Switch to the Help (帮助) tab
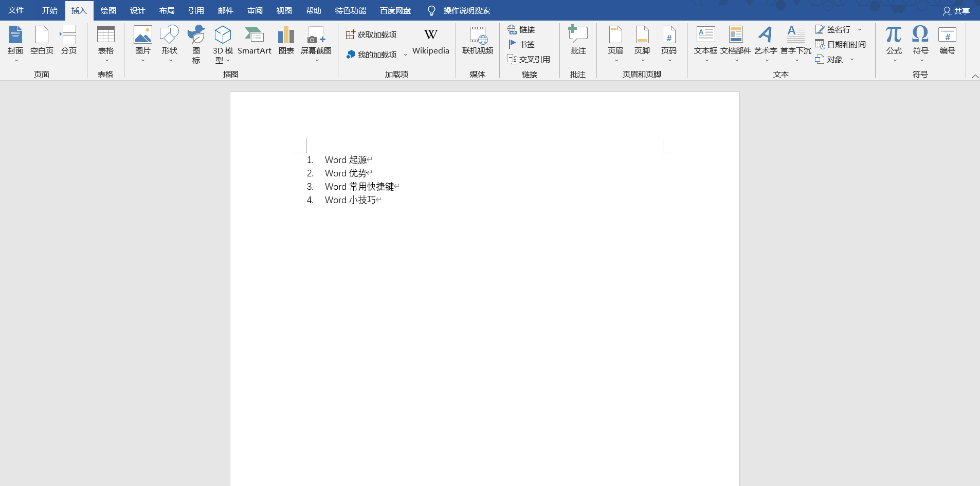Screen dimensions: 980x486 tap(313, 10)
